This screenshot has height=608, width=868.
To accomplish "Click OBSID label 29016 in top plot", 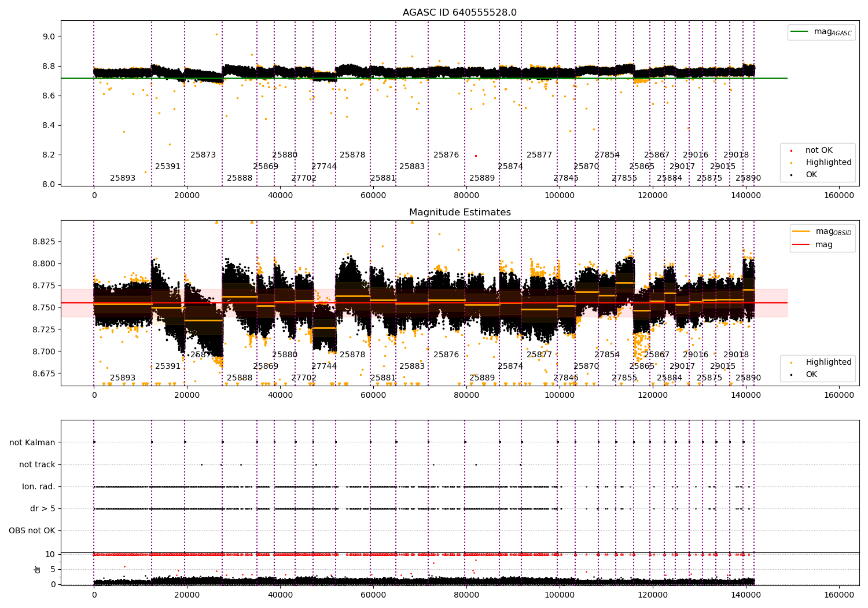I will pyautogui.click(x=696, y=155).
